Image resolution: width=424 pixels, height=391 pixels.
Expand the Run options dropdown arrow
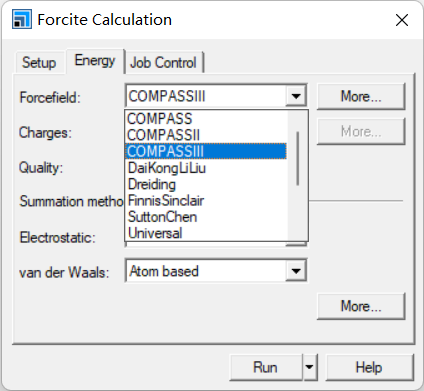click(310, 367)
